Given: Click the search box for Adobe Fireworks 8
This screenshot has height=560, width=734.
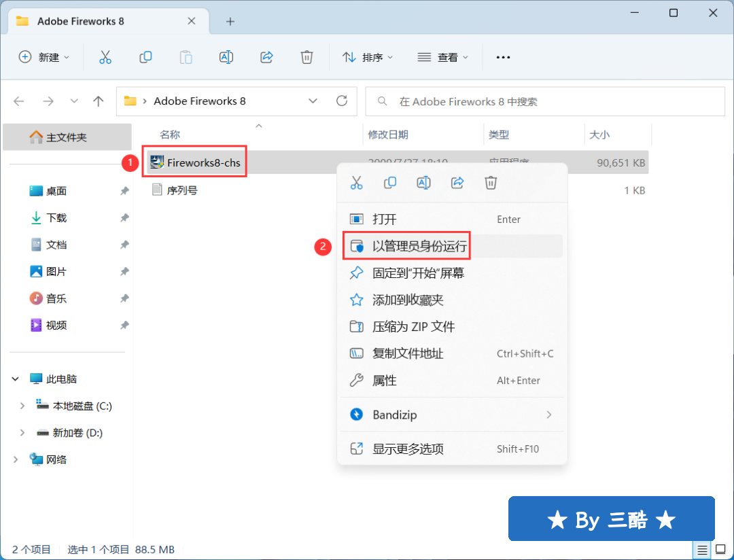Looking at the screenshot, I should click(x=545, y=102).
